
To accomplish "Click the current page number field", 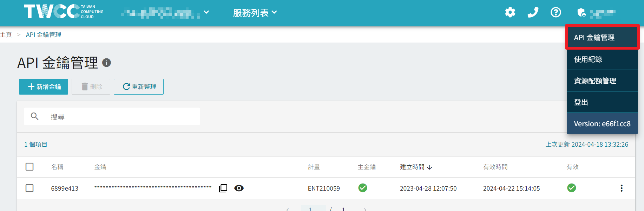I will [x=313, y=209].
